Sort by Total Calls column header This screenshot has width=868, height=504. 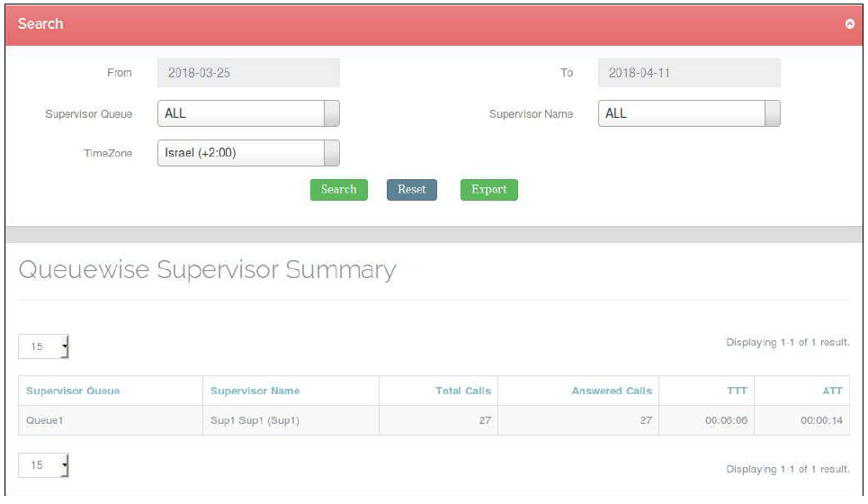(x=463, y=391)
